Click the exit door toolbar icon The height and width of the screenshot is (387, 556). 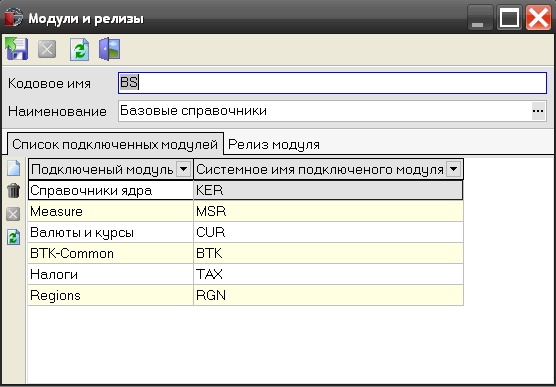[110, 49]
